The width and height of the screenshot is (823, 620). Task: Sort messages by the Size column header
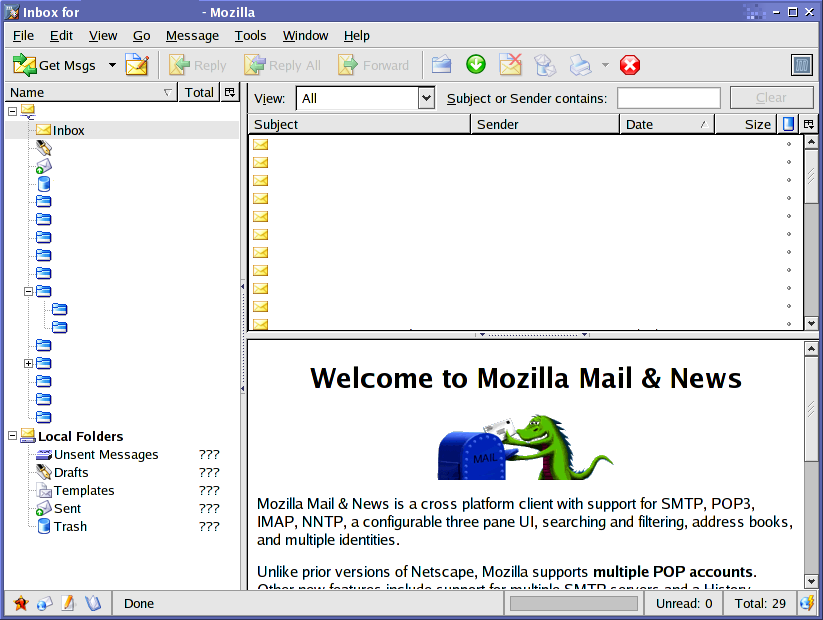tap(746, 124)
